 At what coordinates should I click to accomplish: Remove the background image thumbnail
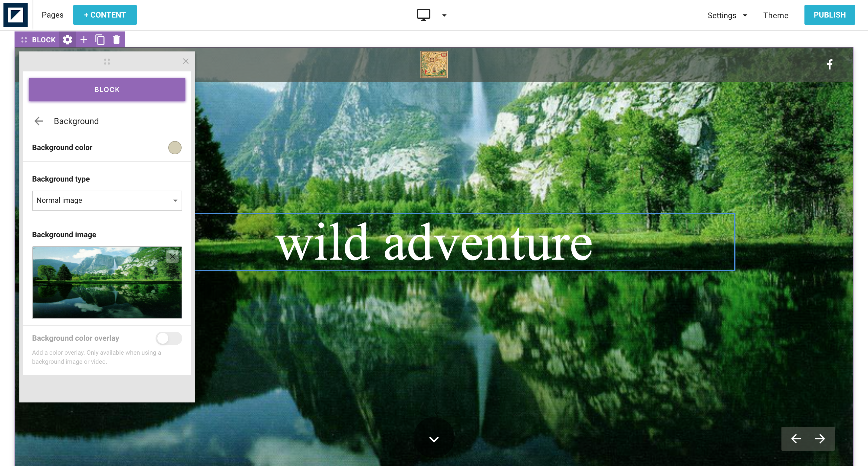pyautogui.click(x=172, y=257)
